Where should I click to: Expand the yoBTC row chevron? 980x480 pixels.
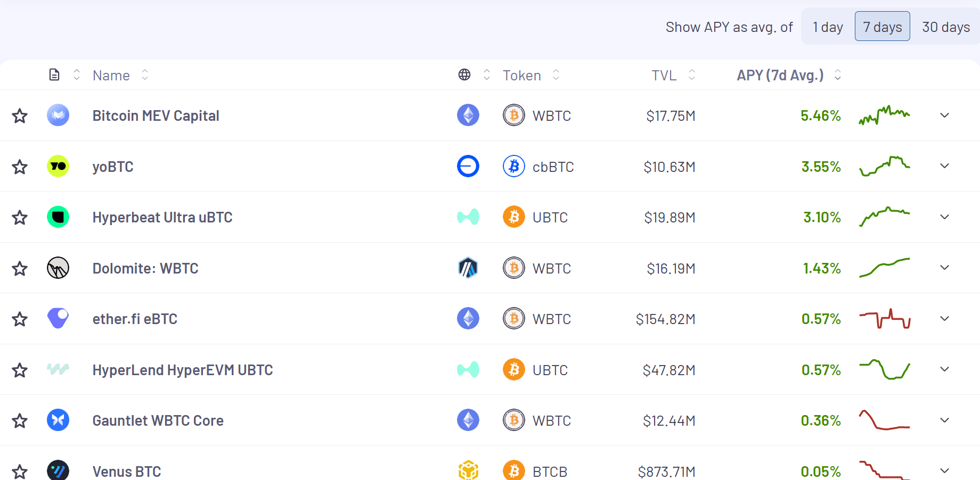(x=945, y=165)
